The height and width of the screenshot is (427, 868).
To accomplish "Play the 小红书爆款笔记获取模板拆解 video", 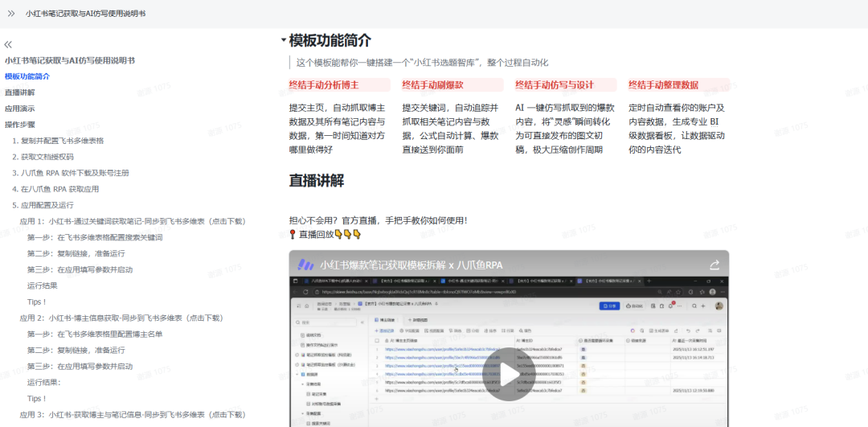I will coord(509,374).
